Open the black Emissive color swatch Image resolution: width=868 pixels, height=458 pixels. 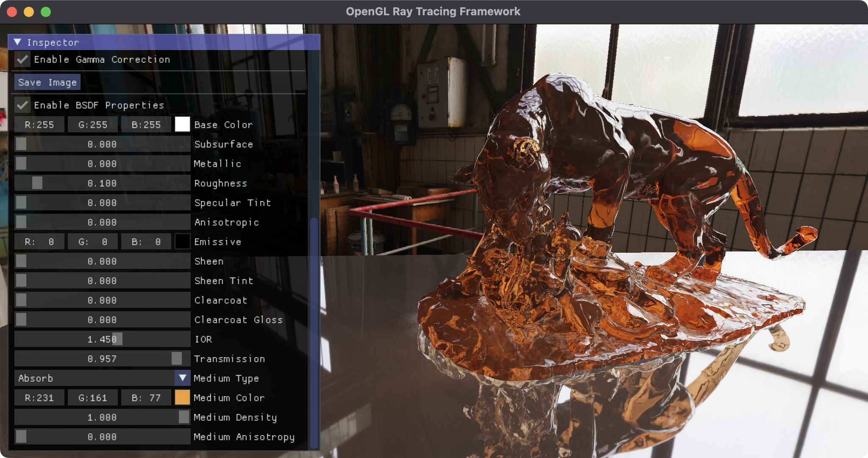point(182,242)
